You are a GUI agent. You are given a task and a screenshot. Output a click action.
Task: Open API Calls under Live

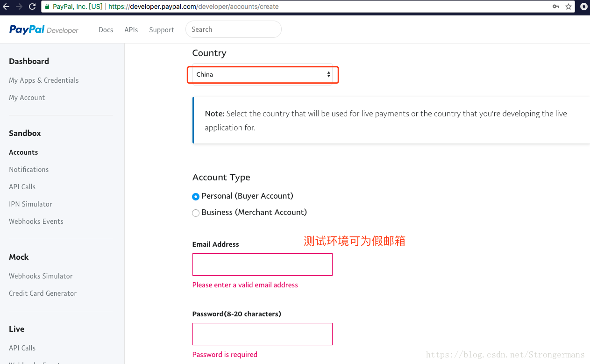(22, 348)
